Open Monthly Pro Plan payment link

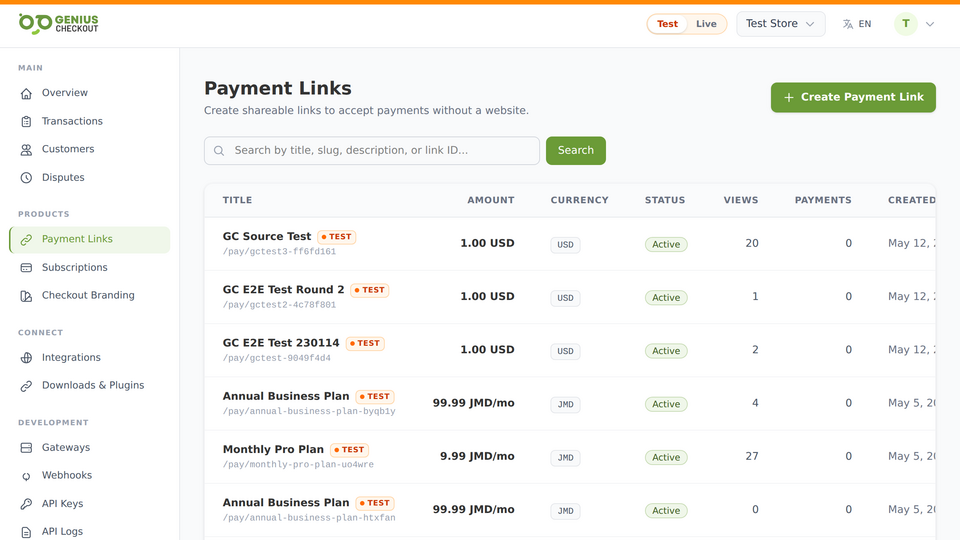273,449
